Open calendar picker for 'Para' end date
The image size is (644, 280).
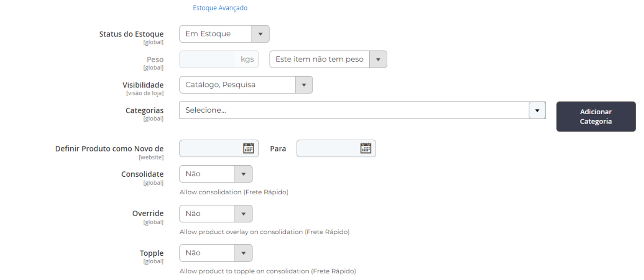(366, 148)
